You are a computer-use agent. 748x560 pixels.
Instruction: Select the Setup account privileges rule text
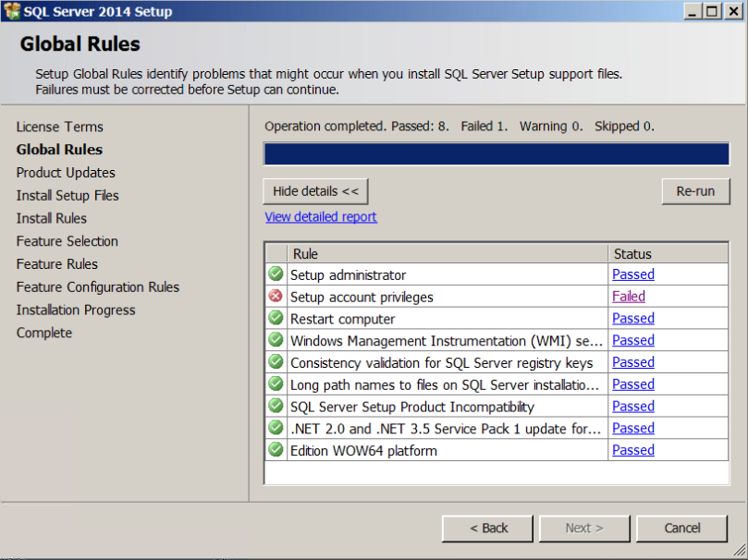click(x=362, y=297)
